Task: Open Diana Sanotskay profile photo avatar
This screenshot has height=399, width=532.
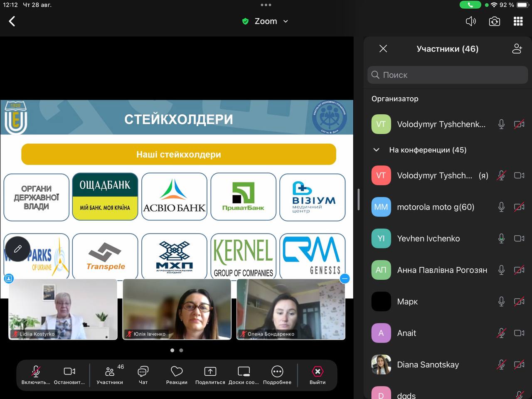Action: coord(381,365)
